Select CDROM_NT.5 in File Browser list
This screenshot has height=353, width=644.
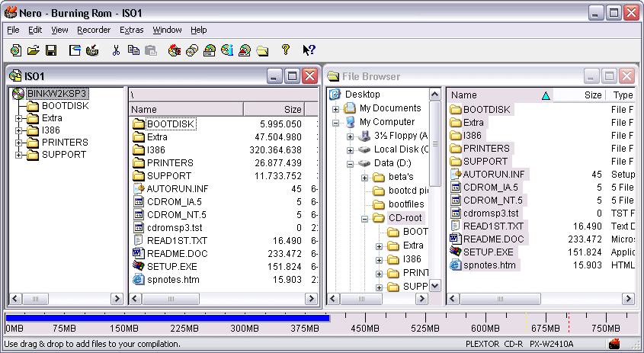point(493,200)
